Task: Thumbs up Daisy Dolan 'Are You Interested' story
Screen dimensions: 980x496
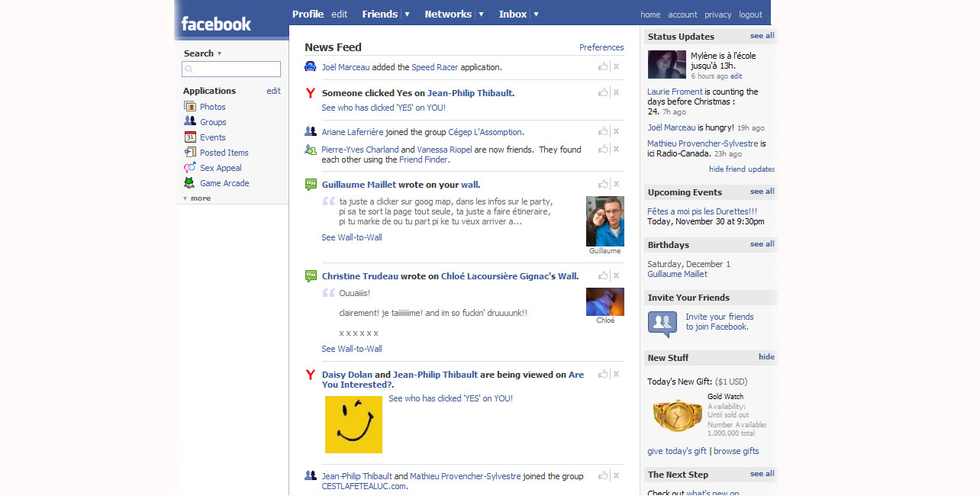Action: tap(603, 374)
